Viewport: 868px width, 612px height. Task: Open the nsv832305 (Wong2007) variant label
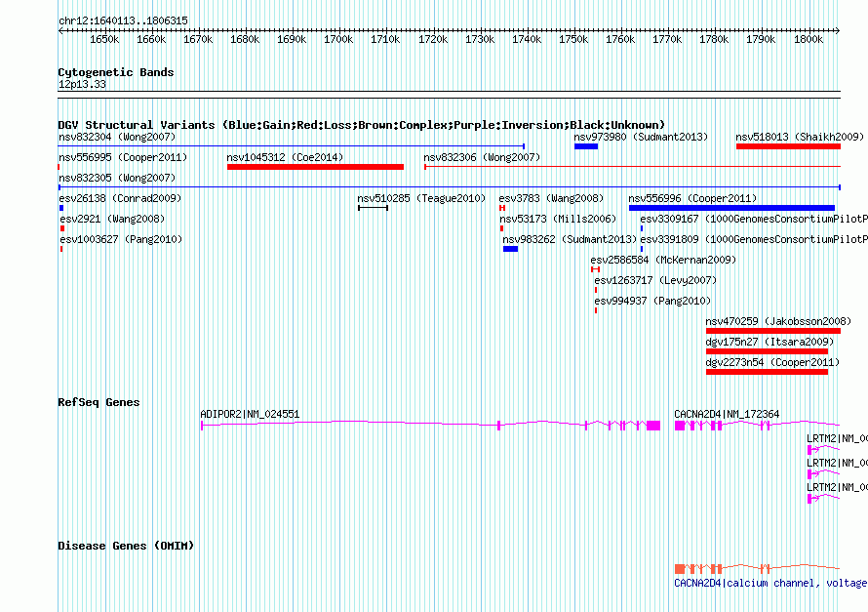click(x=117, y=178)
